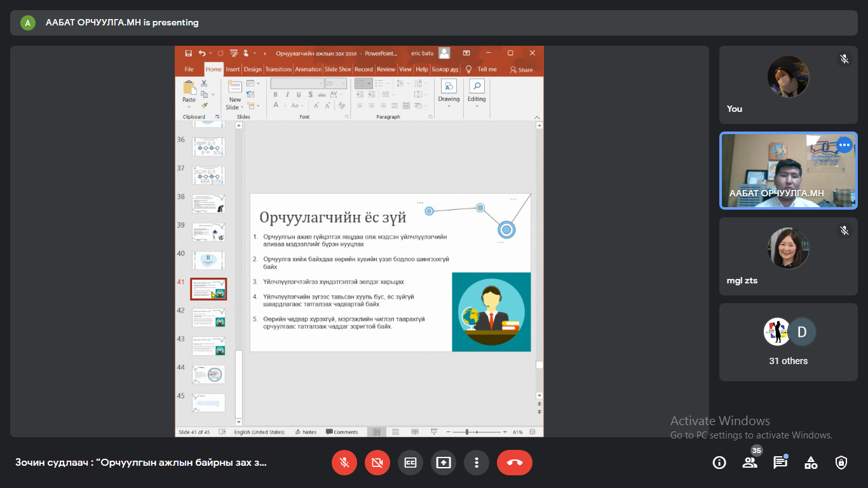
Task: Click the red leave call button
Action: [x=515, y=463]
